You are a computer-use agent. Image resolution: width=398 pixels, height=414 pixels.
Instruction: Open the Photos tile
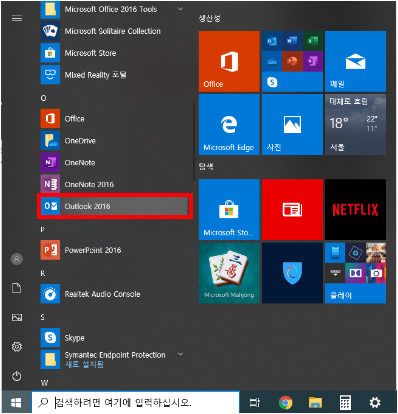pos(292,124)
